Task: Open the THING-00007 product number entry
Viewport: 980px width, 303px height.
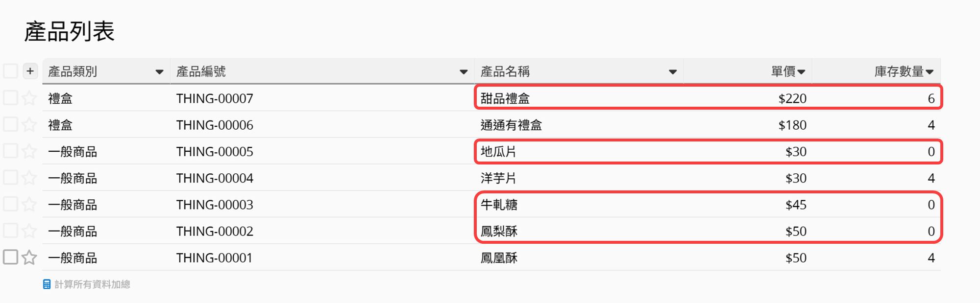Action: pos(215,98)
